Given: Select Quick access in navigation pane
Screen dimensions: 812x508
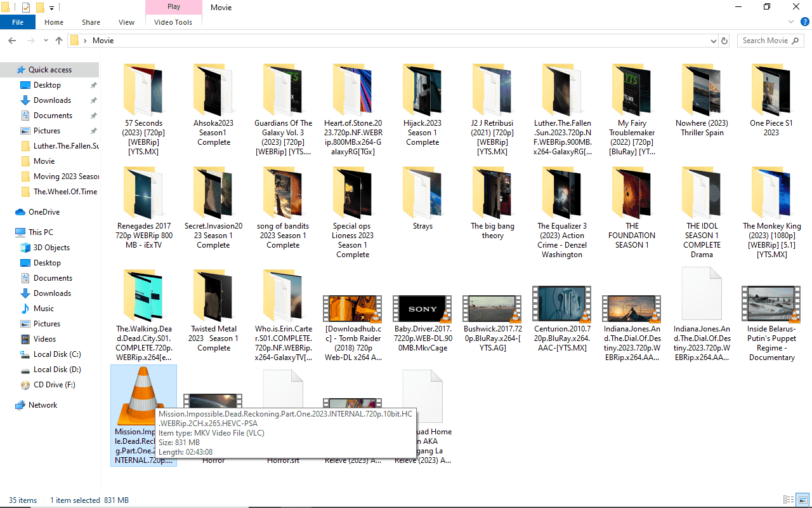Looking at the screenshot, I should (49, 70).
